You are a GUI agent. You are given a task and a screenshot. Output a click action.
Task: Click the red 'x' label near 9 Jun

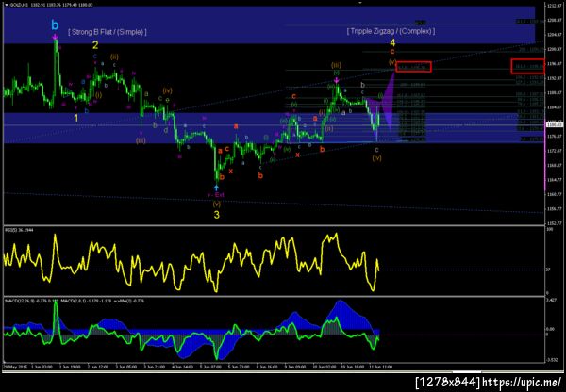[x=297, y=155]
